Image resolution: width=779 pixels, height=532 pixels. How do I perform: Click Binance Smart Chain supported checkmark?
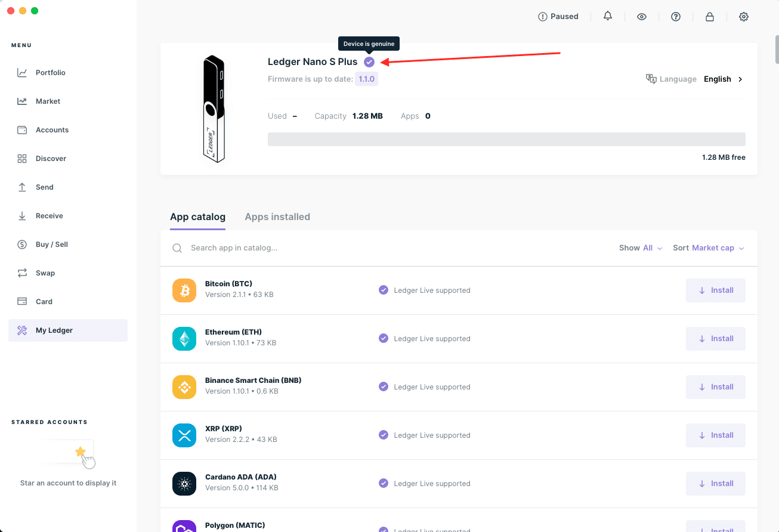(384, 386)
